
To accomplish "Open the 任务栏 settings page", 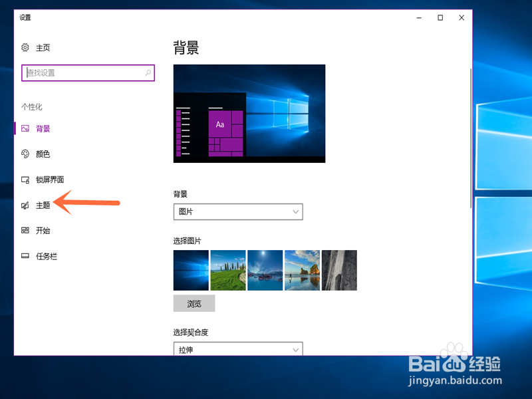I will pyautogui.click(x=47, y=256).
